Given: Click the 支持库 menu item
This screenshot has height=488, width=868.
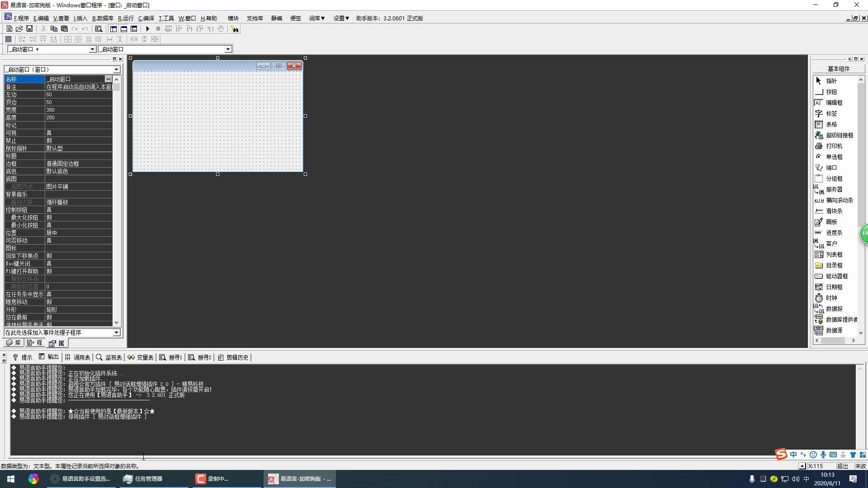Looking at the screenshot, I should pos(255,19).
